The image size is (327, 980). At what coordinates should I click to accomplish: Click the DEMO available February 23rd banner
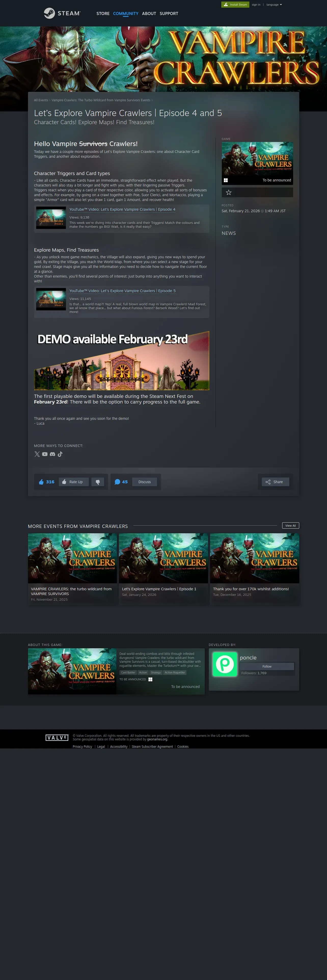(121, 360)
